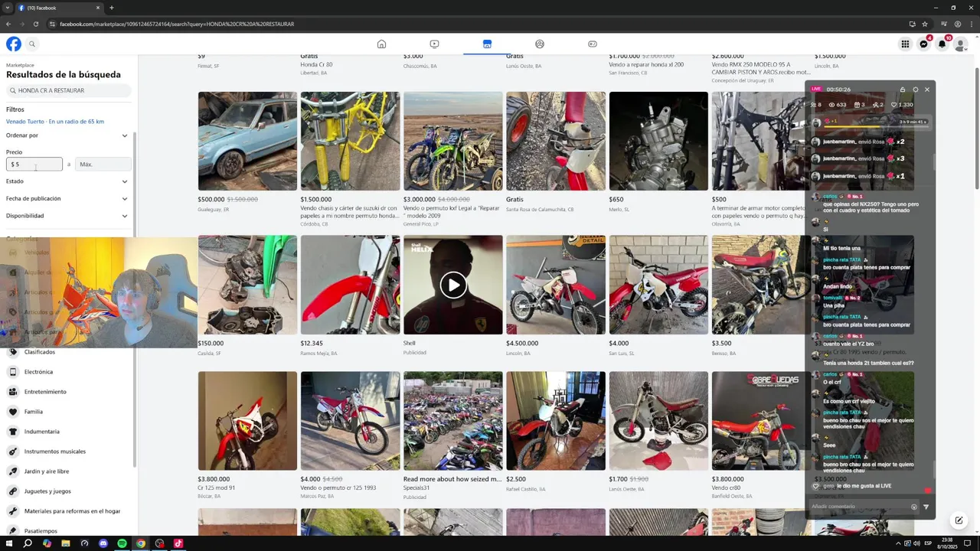This screenshot has height=551, width=980.
Task: Click the lock icon in the LIVE overlay
Action: coord(903,90)
